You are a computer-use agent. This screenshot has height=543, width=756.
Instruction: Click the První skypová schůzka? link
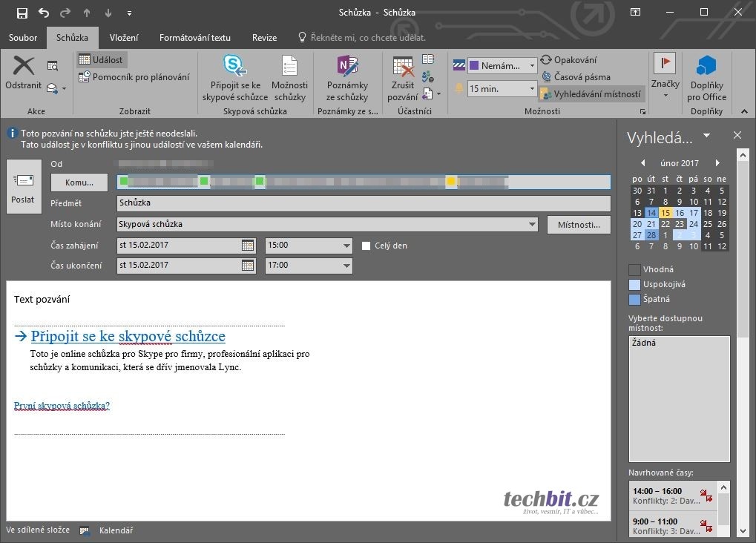(62, 406)
